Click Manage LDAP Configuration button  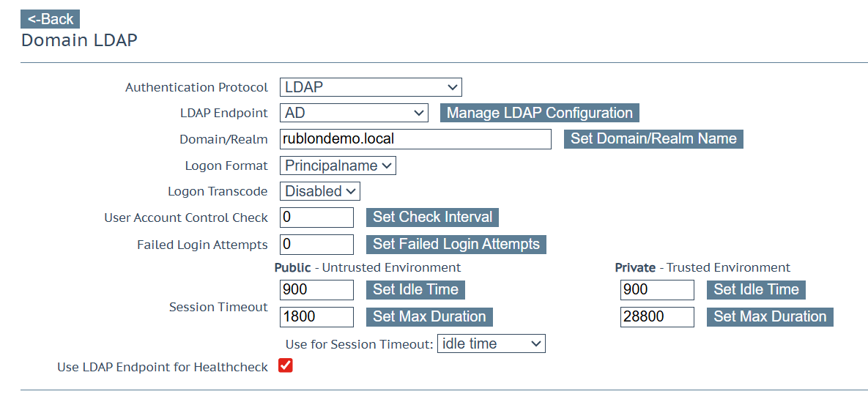click(x=539, y=113)
